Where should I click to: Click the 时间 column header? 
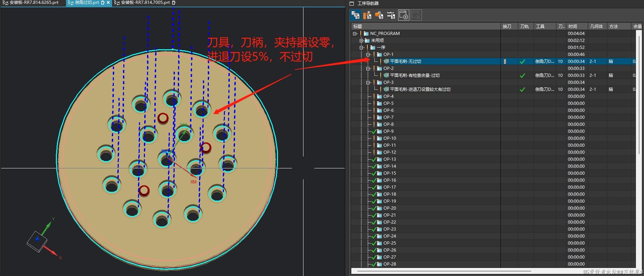pos(577,27)
